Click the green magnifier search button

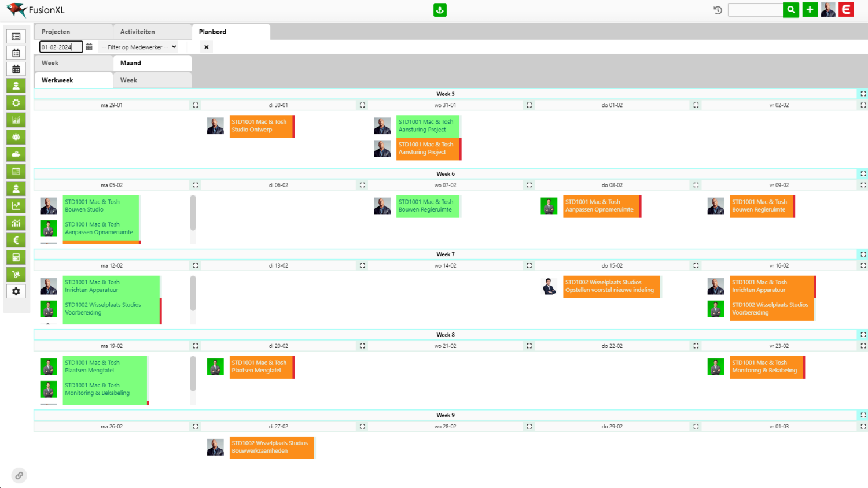[790, 10]
